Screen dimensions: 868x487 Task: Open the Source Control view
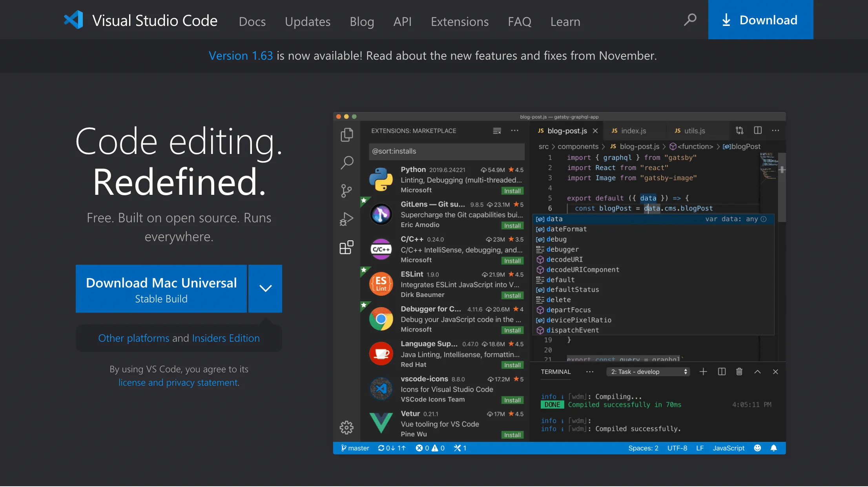(x=347, y=190)
